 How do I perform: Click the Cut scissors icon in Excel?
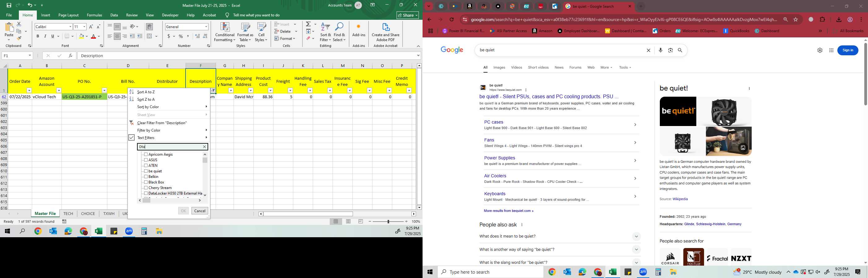pyautogui.click(x=19, y=24)
